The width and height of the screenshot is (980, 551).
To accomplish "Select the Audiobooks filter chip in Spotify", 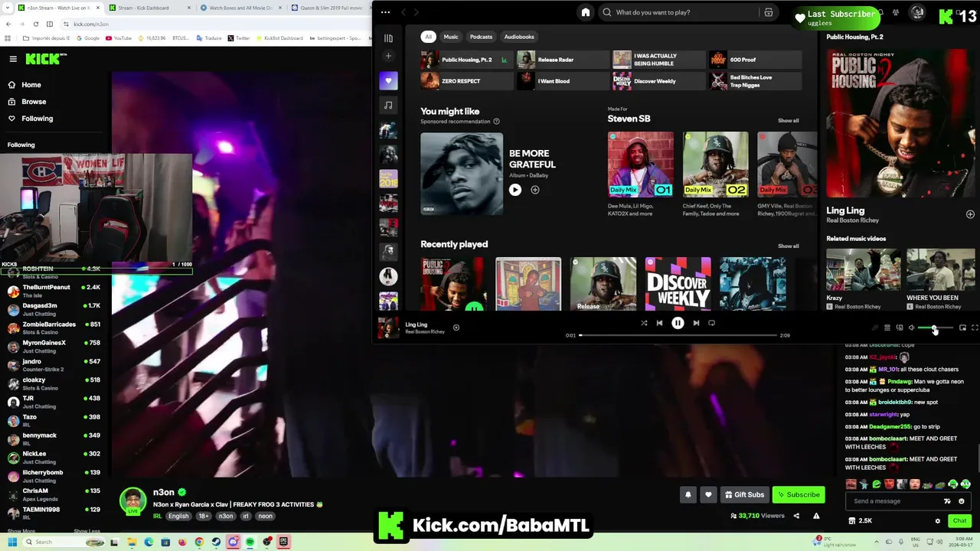I will click(x=519, y=37).
